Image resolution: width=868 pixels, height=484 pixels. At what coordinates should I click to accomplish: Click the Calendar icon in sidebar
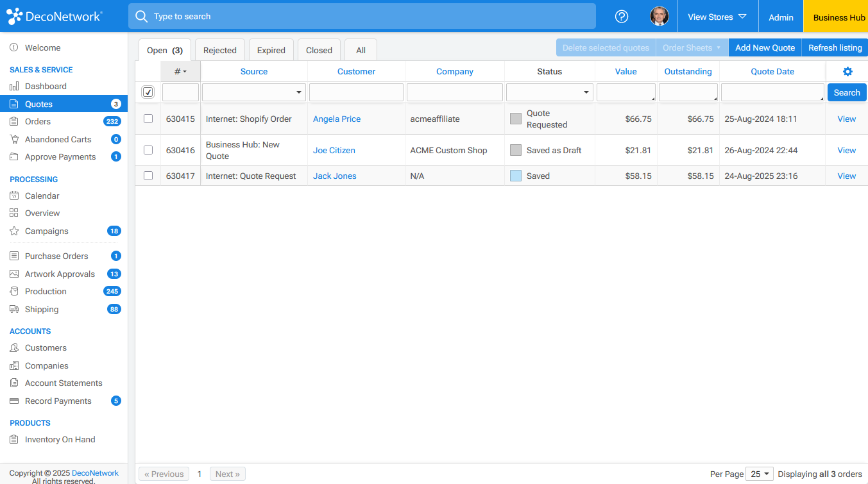14,196
